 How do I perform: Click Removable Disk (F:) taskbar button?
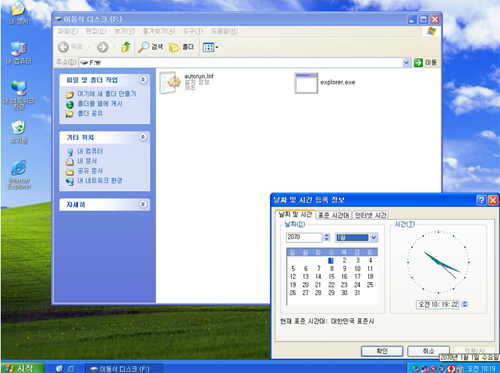pos(124,369)
